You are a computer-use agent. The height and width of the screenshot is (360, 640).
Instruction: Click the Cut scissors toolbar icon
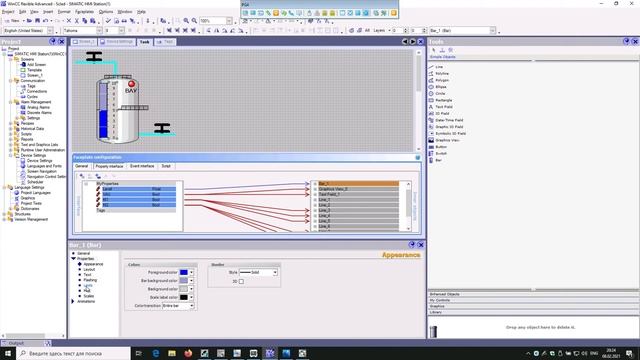coord(76,20)
